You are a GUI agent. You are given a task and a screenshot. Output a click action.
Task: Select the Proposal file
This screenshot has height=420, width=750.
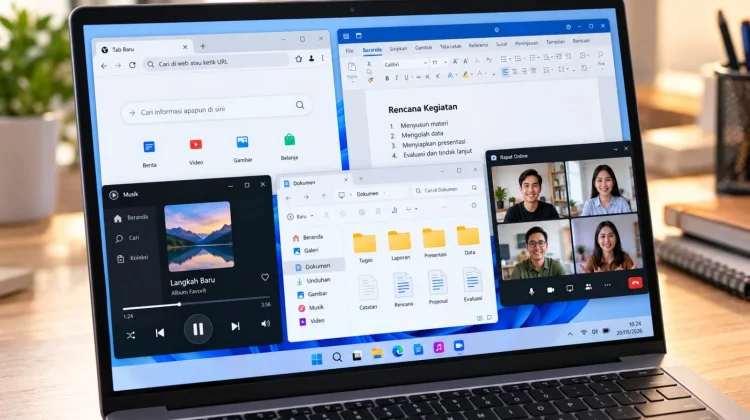pyautogui.click(x=438, y=287)
